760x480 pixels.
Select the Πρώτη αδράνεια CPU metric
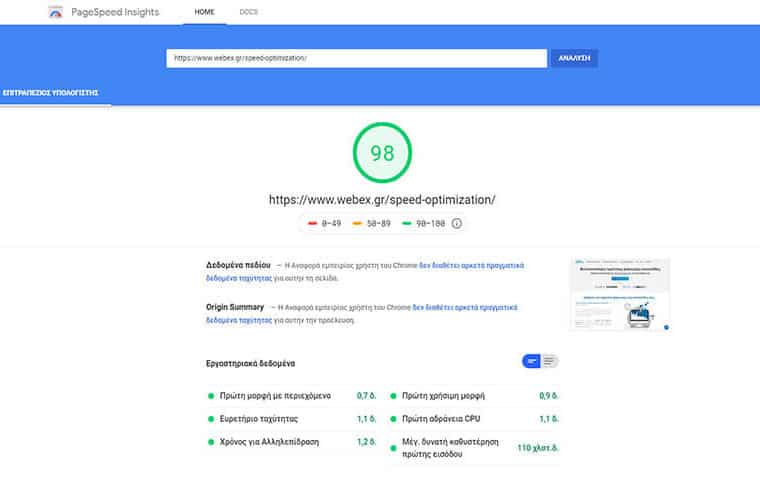[474, 419]
